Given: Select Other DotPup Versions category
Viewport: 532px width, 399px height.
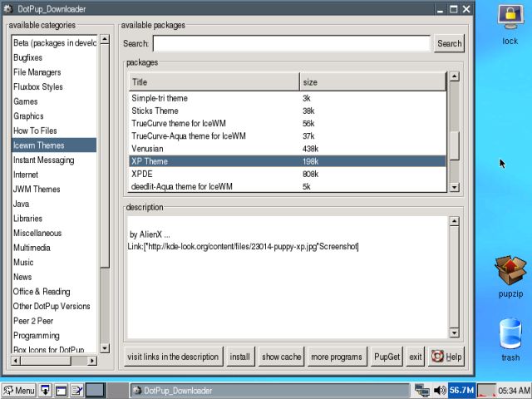Looking at the screenshot, I should pos(54,306).
